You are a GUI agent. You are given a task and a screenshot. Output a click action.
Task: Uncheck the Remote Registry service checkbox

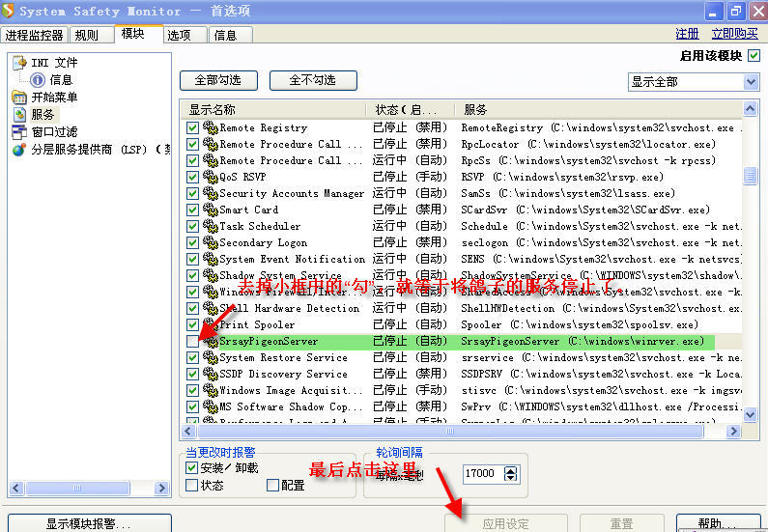coord(192,127)
